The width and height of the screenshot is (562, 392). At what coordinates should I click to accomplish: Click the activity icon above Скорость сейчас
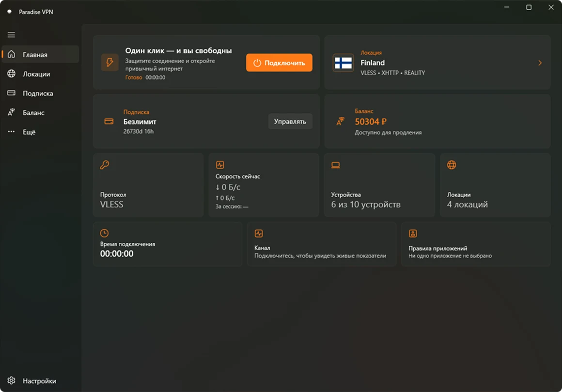[220, 165]
